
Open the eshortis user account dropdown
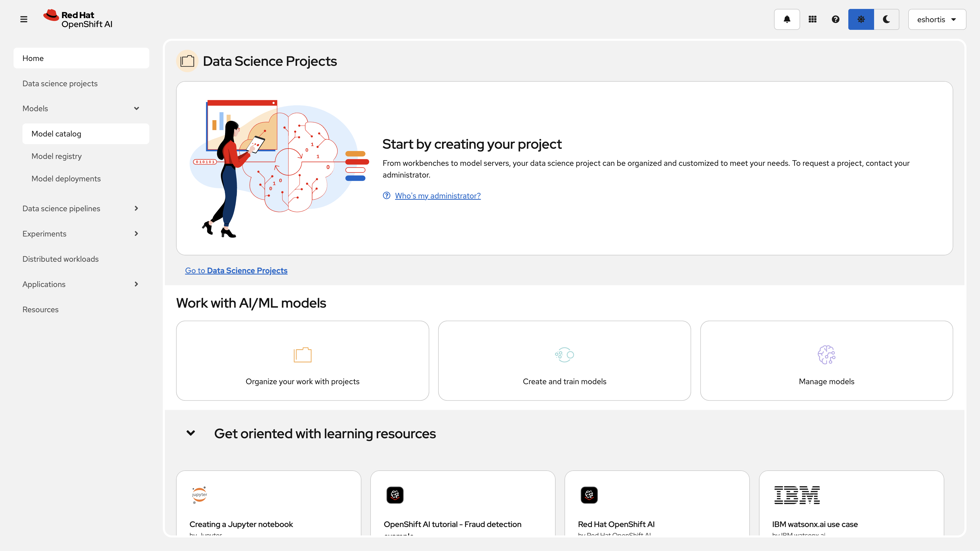click(937, 19)
